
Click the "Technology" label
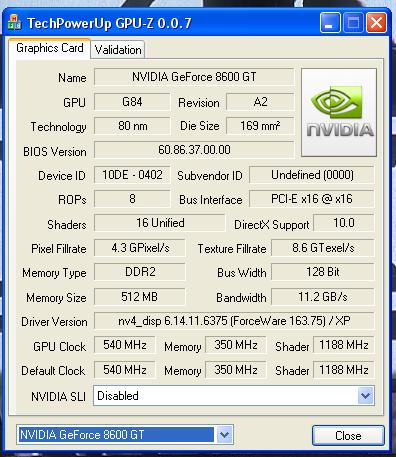[x=58, y=127]
